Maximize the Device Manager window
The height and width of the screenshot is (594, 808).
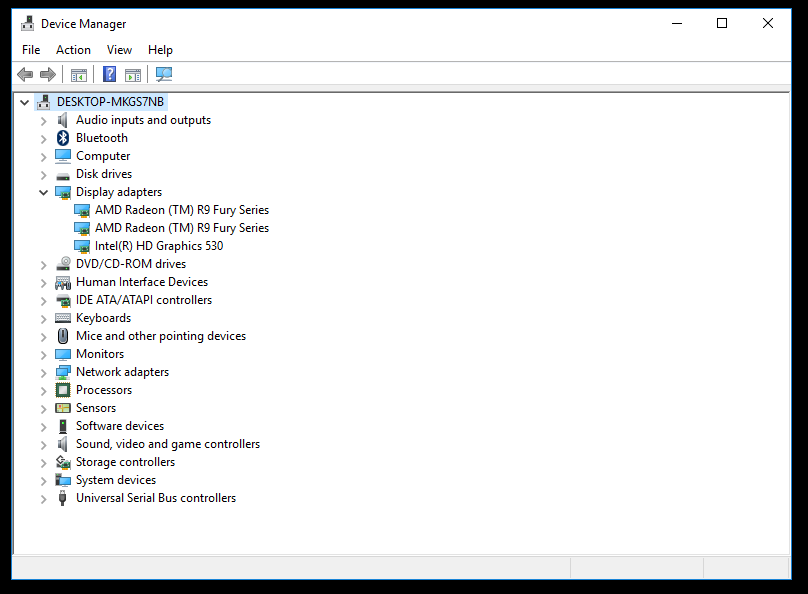pos(722,23)
